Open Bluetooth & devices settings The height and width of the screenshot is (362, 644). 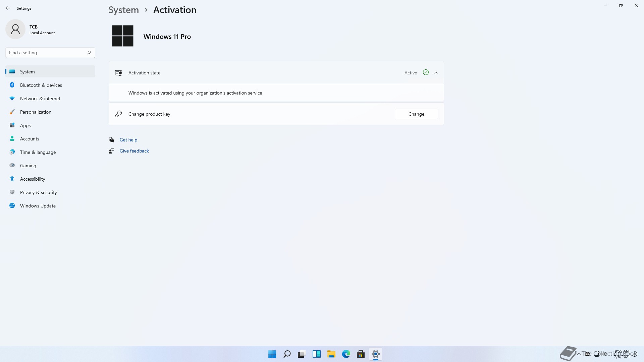(x=50, y=85)
